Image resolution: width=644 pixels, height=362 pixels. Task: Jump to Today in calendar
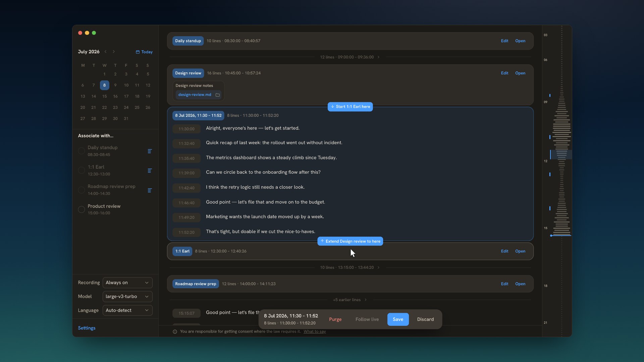[x=144, y=52]
